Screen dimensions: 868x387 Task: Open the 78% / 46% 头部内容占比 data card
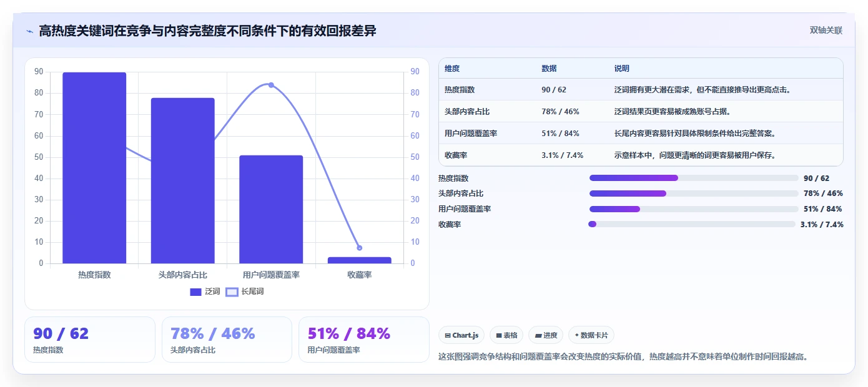[x=227, y=340]
